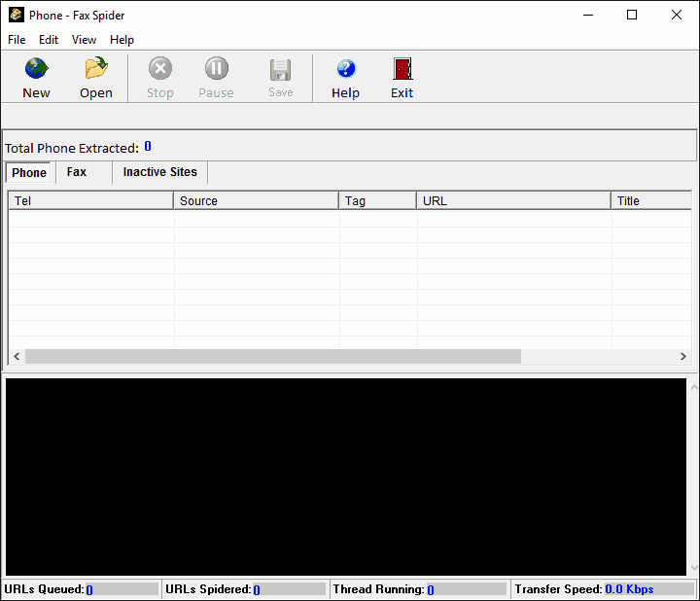Click the table's horizontal scrollbar left arrow
Image resolution: width=700 pixels, height=601 pixels.
tap(17, 356)
